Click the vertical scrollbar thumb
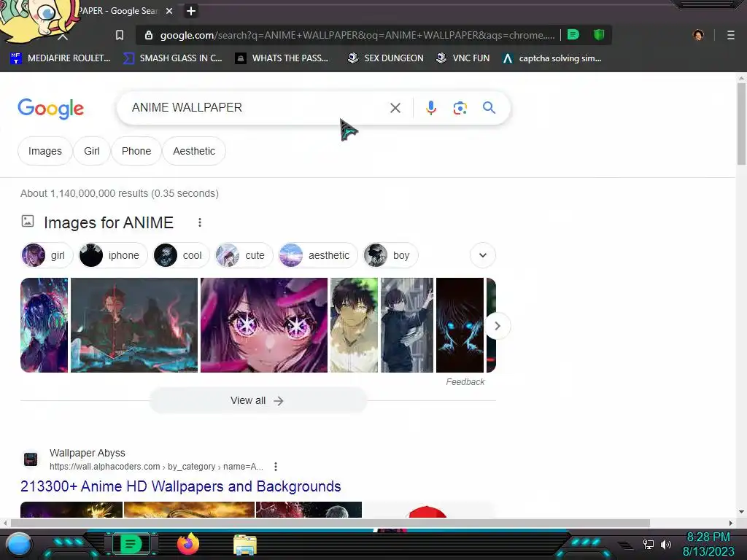 tap(741, 124)
